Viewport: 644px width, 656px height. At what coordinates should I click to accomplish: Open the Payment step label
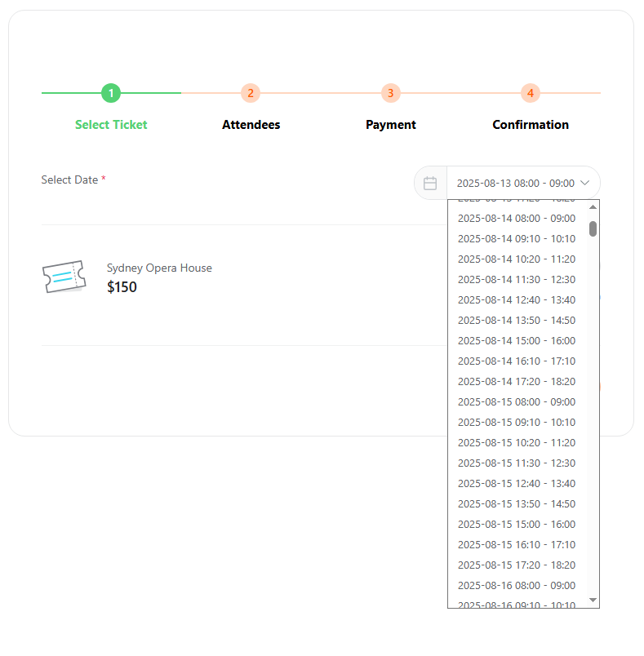[x=390, y=125]
